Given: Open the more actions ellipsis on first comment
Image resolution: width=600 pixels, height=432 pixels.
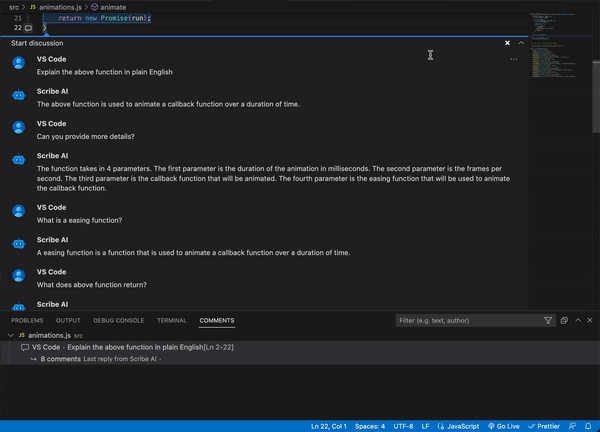Looking at the screenshot, I should pos(514,59).
